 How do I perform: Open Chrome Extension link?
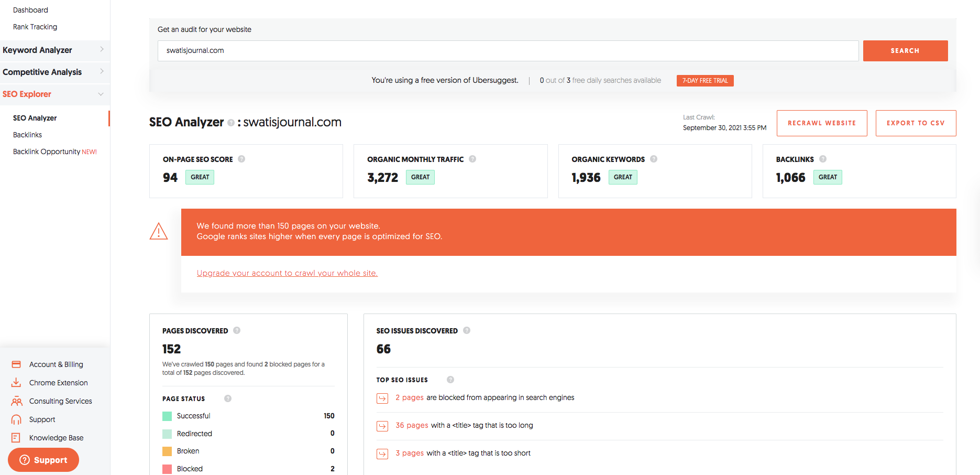point(59,383)
